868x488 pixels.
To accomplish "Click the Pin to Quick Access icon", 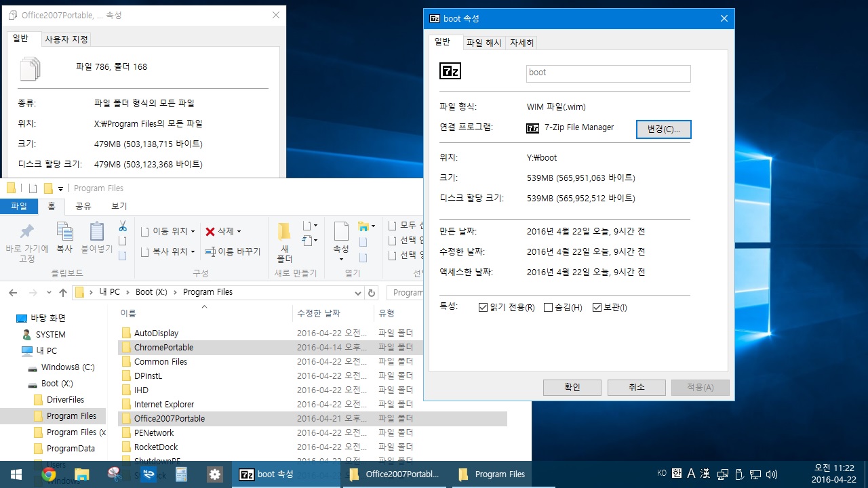I will [27, 232].
